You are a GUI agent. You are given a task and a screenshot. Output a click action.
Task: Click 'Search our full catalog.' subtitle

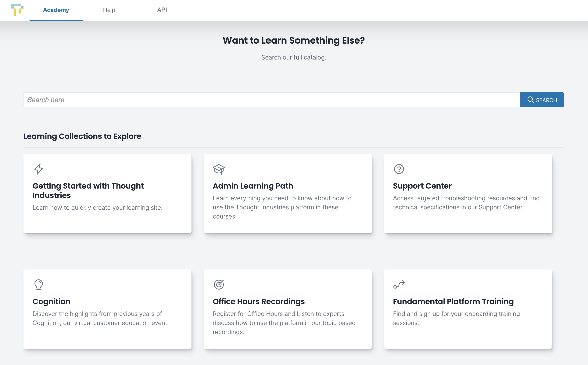click(x=294, y=57)
